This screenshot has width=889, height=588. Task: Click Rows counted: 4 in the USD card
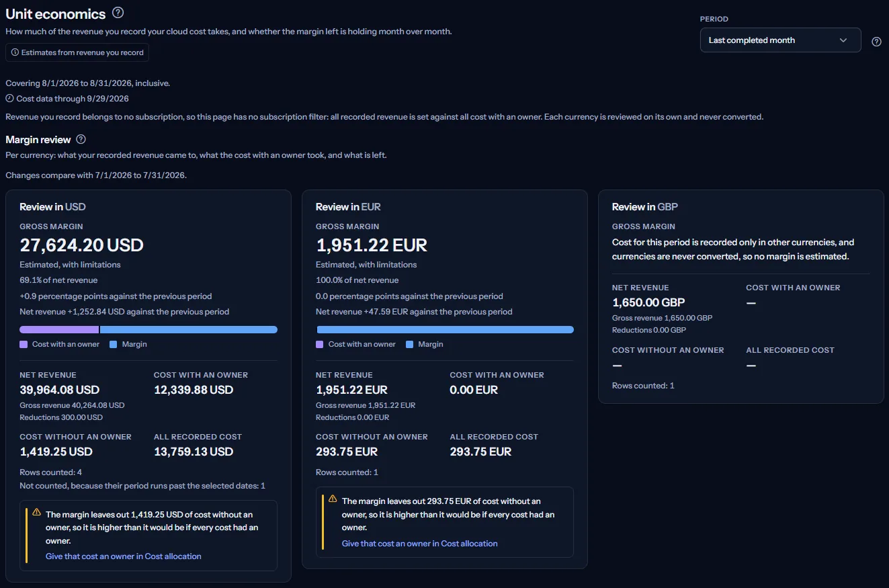tap(51, 472)
